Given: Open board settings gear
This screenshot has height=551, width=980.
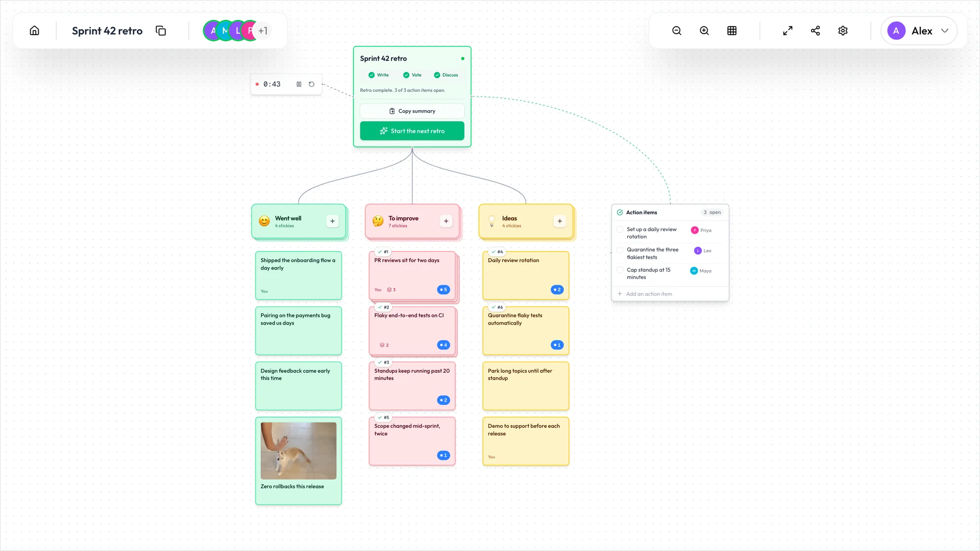Looking at the screenshot, I should pos(843,31).
